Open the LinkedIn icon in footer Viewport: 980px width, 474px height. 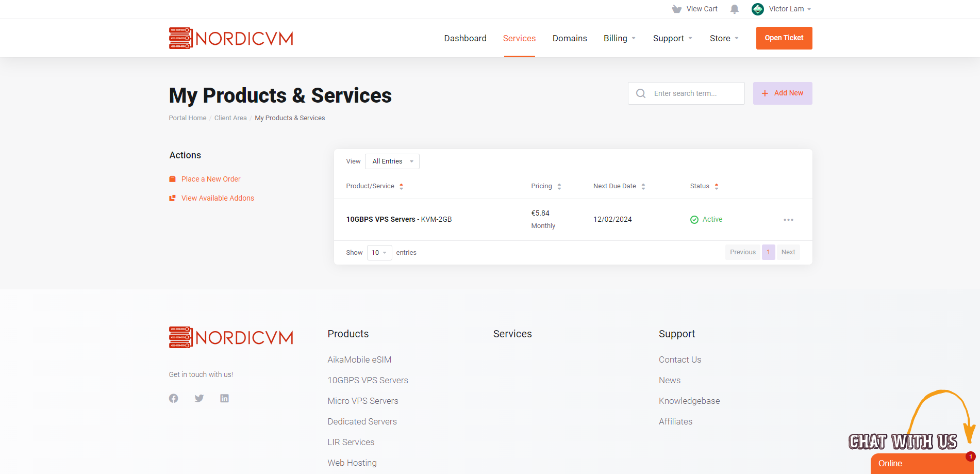224,398
